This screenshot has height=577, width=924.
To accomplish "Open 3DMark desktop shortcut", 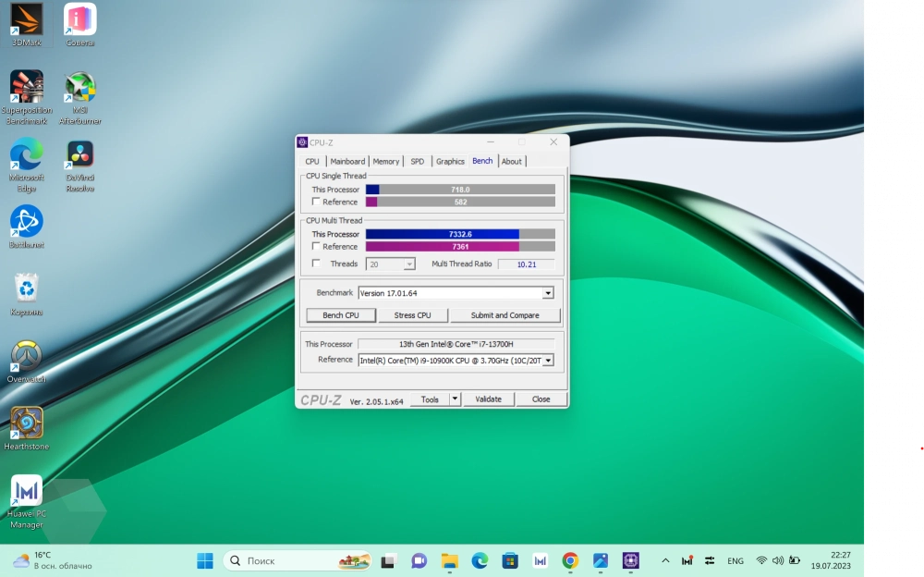I will (x=26, y=20).
